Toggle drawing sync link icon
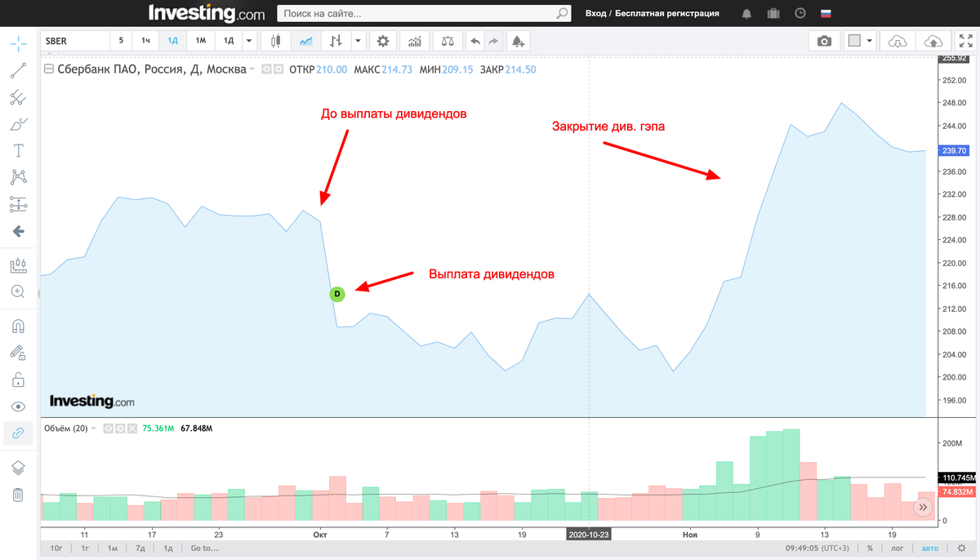980x560 pixels. (x=18, y=433)
